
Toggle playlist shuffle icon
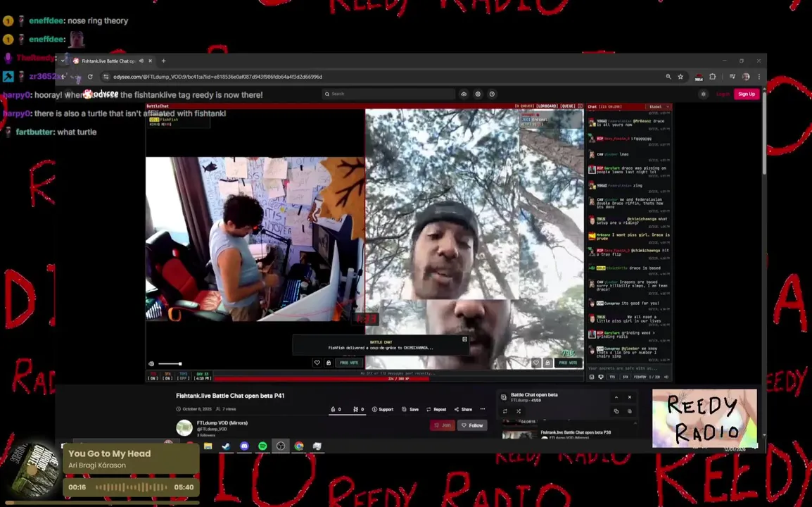point(519,411)
